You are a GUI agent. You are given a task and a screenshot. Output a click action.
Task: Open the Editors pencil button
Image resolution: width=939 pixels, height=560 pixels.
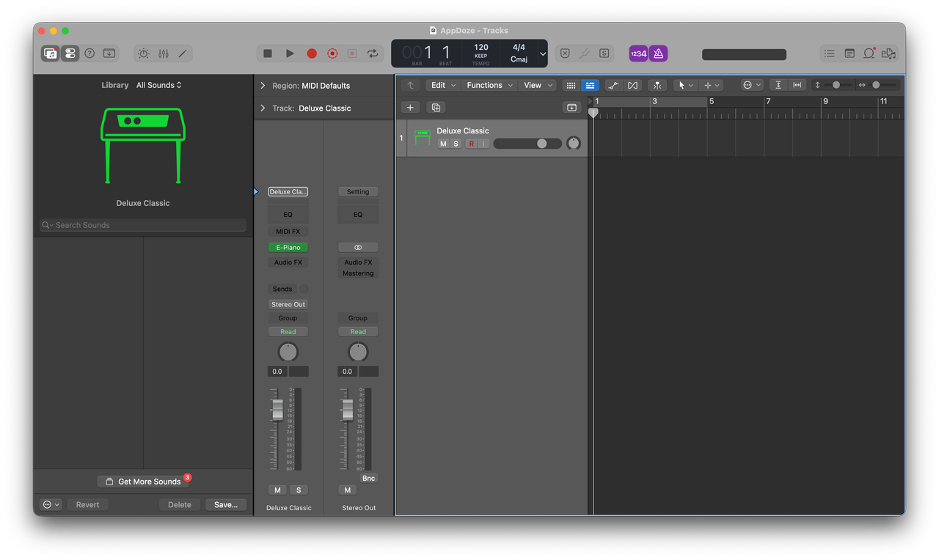tap(183, 54)
